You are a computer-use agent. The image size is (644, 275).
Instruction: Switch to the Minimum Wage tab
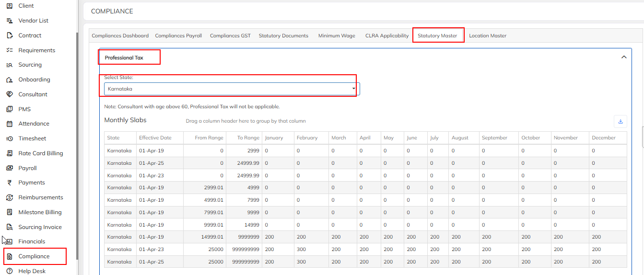[337, 35]
